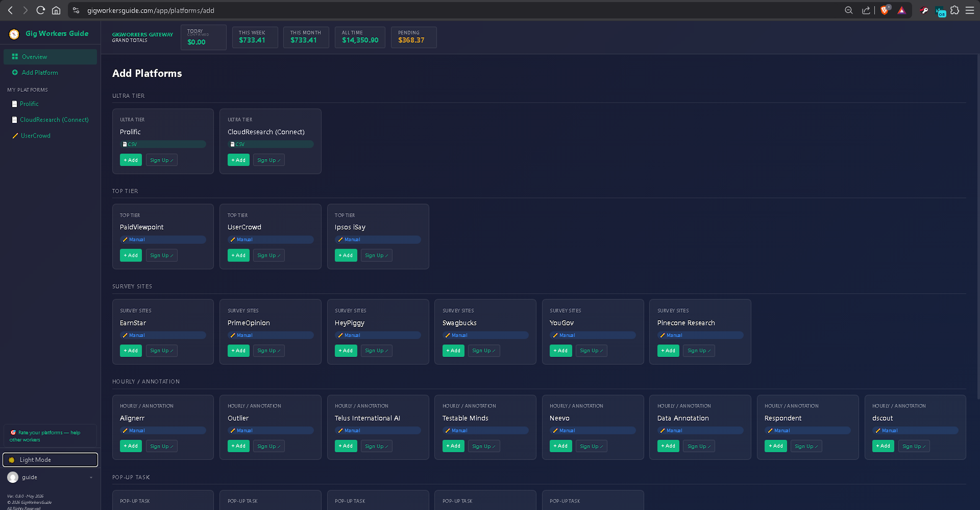This screenshot has width=980, height=510.
Task: Sign up for Prolific
Action: 162,160
